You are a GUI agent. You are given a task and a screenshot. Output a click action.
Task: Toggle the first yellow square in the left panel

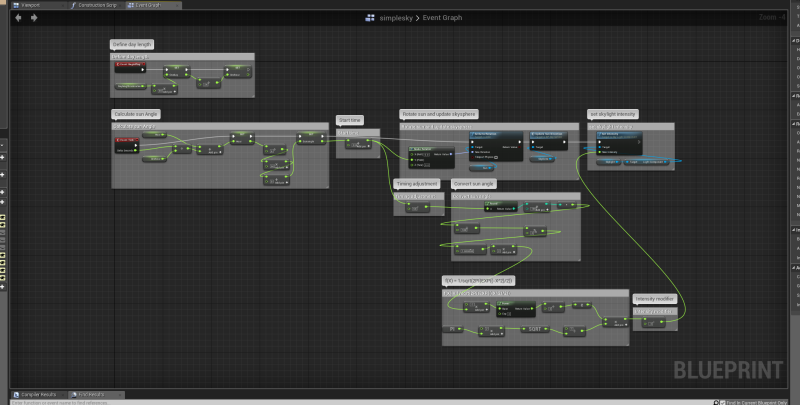coord(3,218)
